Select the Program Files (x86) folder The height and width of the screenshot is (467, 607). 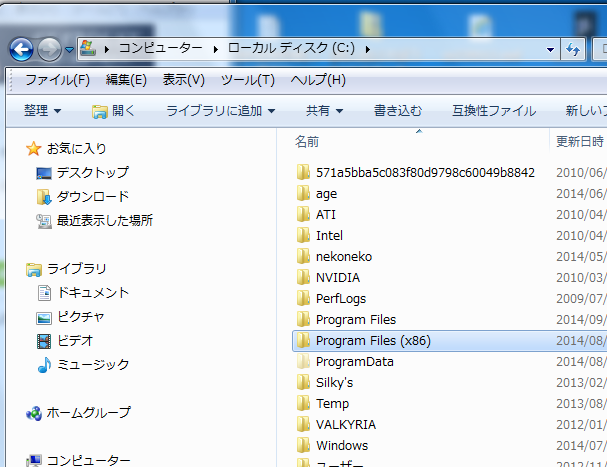pyautogui.click(x=373, y=341)
